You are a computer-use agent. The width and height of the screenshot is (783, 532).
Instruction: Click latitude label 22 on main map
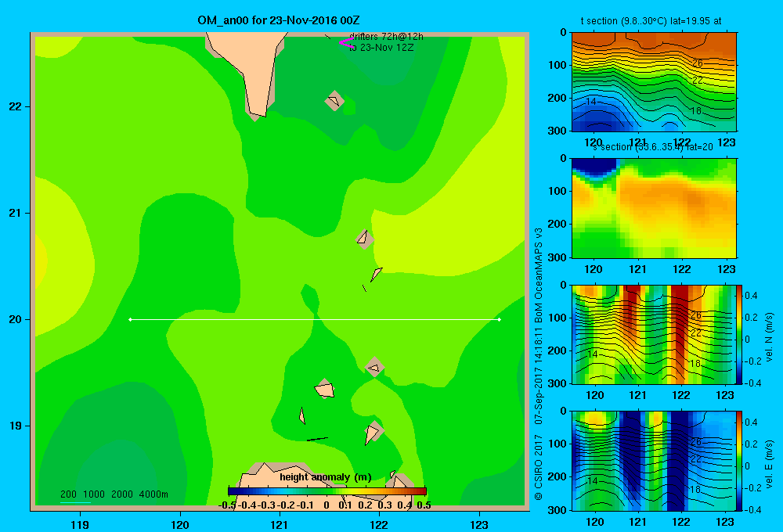coord(16,107)
